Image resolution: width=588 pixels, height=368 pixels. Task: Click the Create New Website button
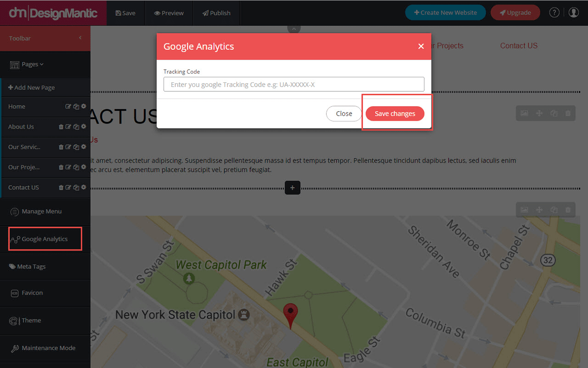[x=445, y=12]
